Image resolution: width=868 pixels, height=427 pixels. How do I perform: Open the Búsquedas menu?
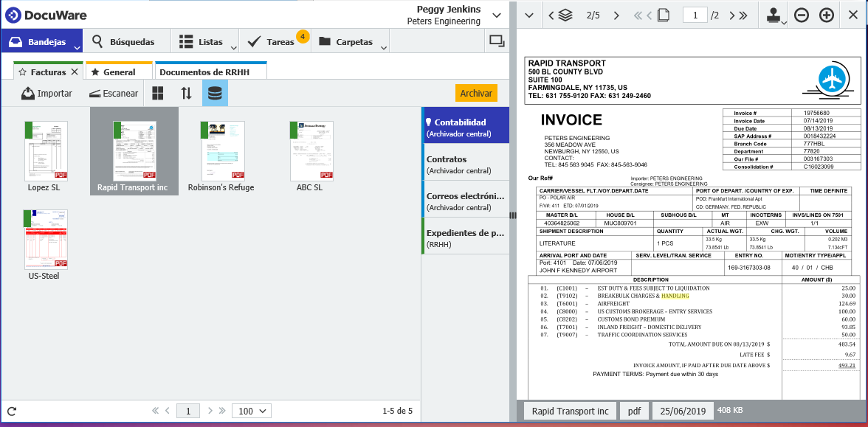pos(123,42)
